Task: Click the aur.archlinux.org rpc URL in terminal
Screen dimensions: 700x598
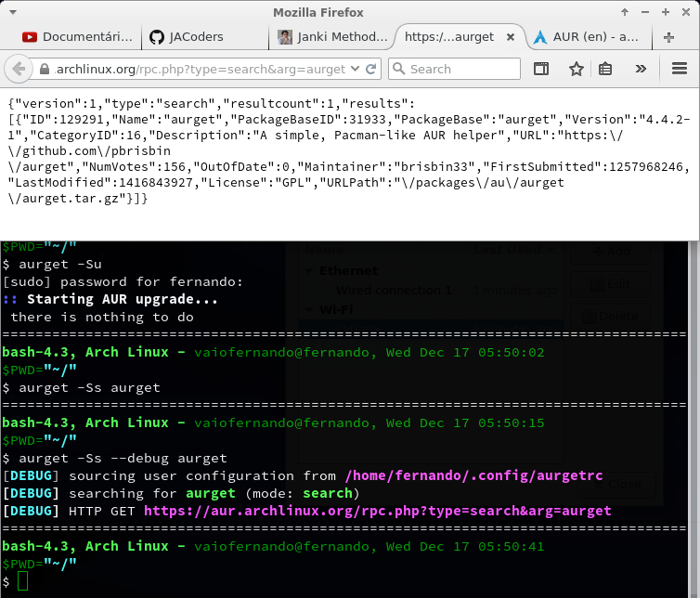Action: tap(377, 511)
